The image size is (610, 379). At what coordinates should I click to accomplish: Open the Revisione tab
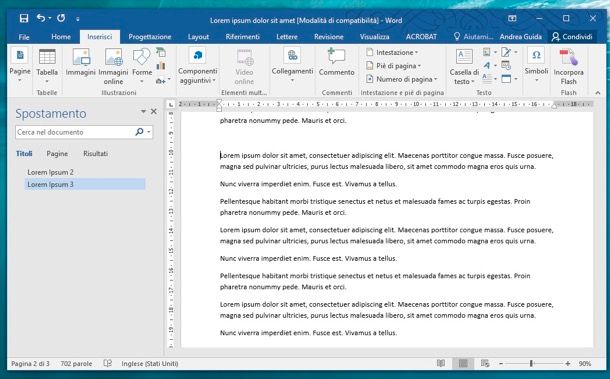click(x=329, y=37)
